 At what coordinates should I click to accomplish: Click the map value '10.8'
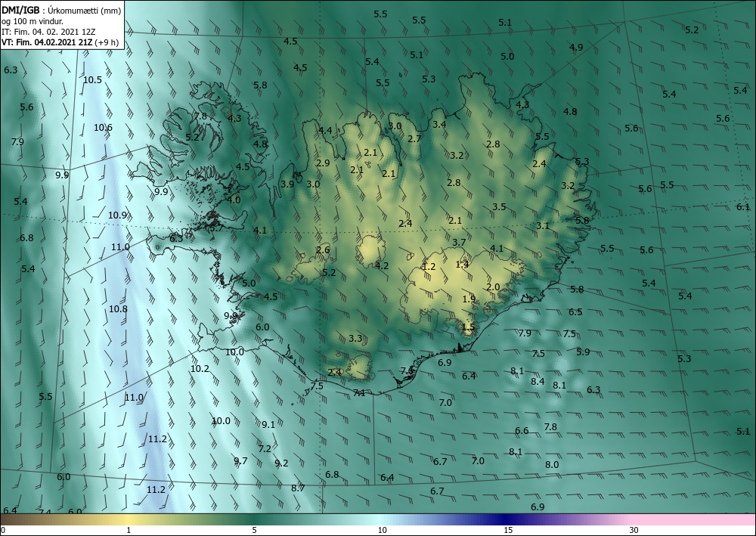(x=118, y=309)
